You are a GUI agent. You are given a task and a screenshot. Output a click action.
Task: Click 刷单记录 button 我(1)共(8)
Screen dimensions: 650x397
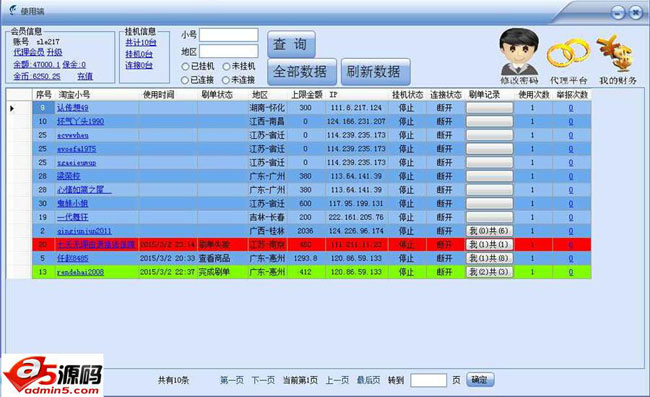point(489,258)
